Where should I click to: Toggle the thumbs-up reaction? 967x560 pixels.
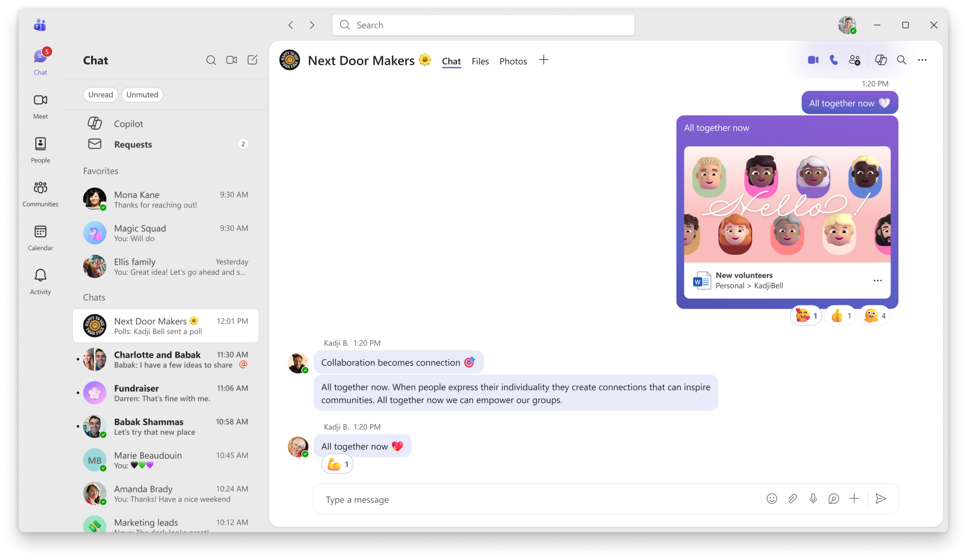pyautogui.click(x=840, y=316)
